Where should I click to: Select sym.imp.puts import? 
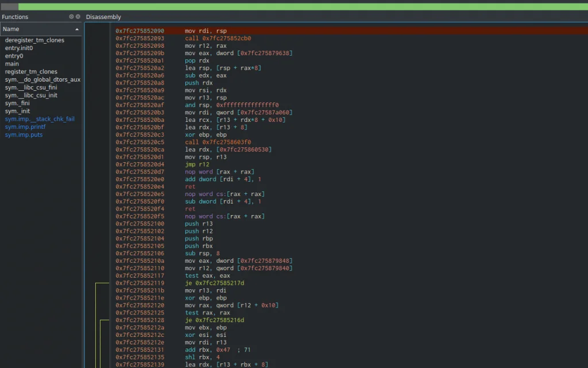(24, 135)
